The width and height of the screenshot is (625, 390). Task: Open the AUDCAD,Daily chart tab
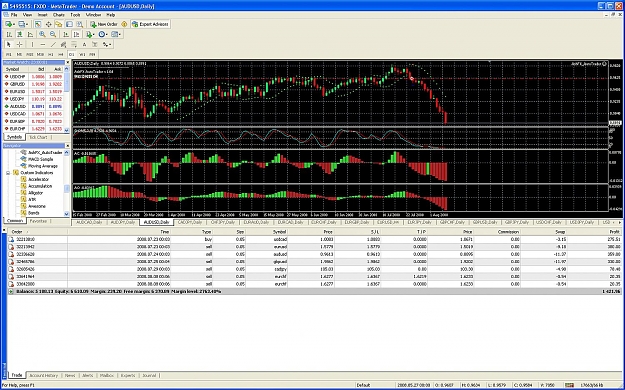pos(89,222)
